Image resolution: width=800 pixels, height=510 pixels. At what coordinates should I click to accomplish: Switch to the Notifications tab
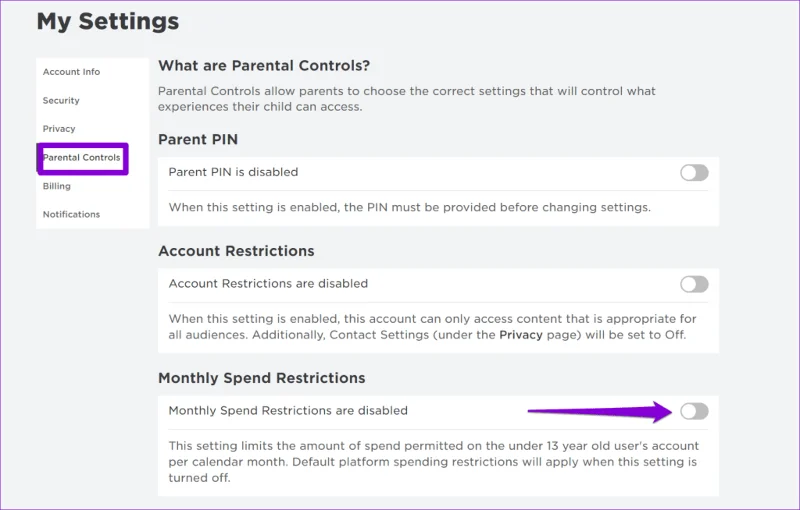point(71,214)
